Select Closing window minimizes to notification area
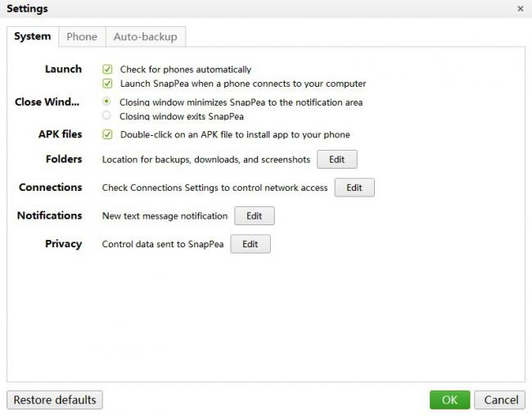The image size is (532, 416). pyautogui.click(x=107, y=102)
